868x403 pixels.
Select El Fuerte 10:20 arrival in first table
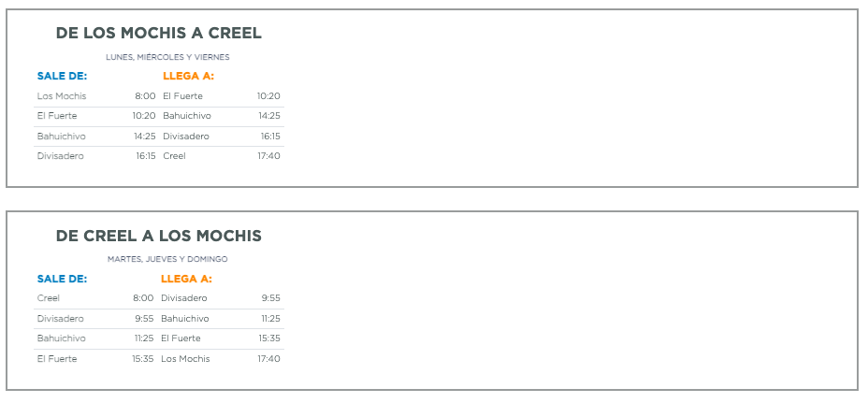222,96
